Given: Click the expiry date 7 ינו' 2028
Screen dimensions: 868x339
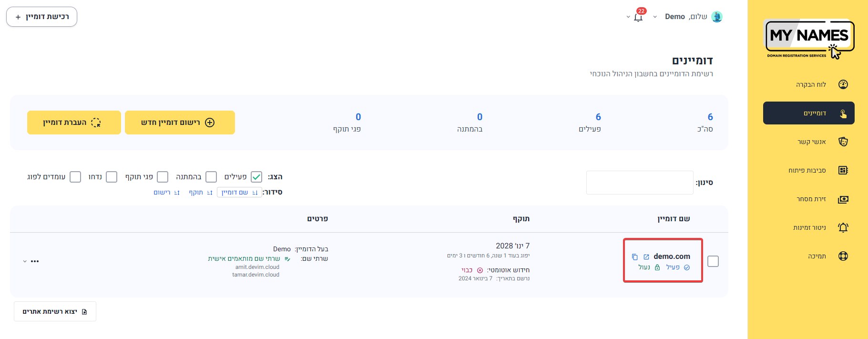Looking at the screenshot, I should [x=512, y=246].
